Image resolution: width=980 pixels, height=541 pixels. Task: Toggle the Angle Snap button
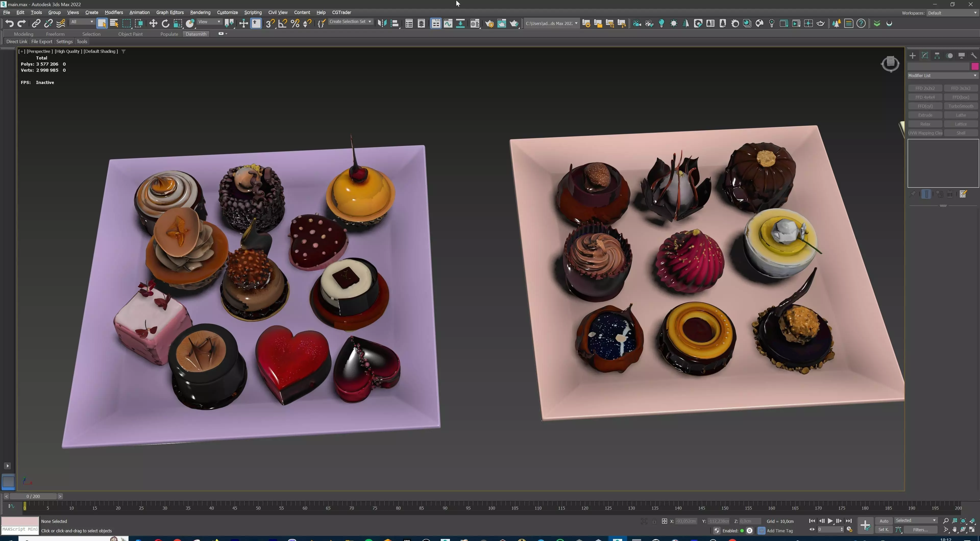point(282,23)
